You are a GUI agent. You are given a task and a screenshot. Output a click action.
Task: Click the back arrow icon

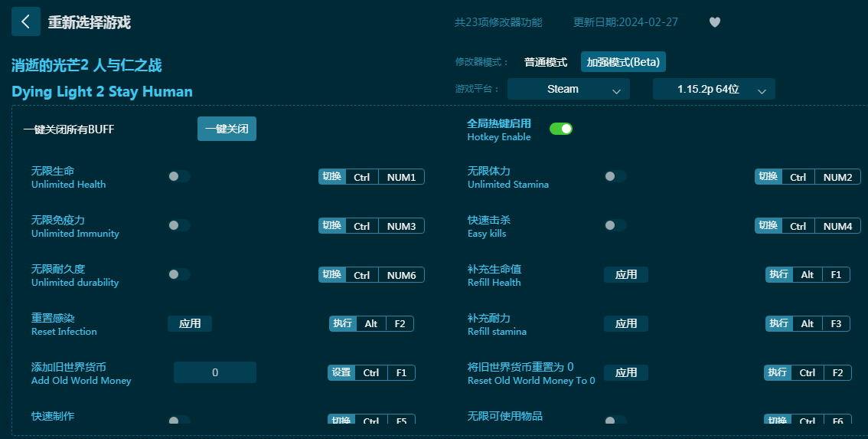[25, 21]
